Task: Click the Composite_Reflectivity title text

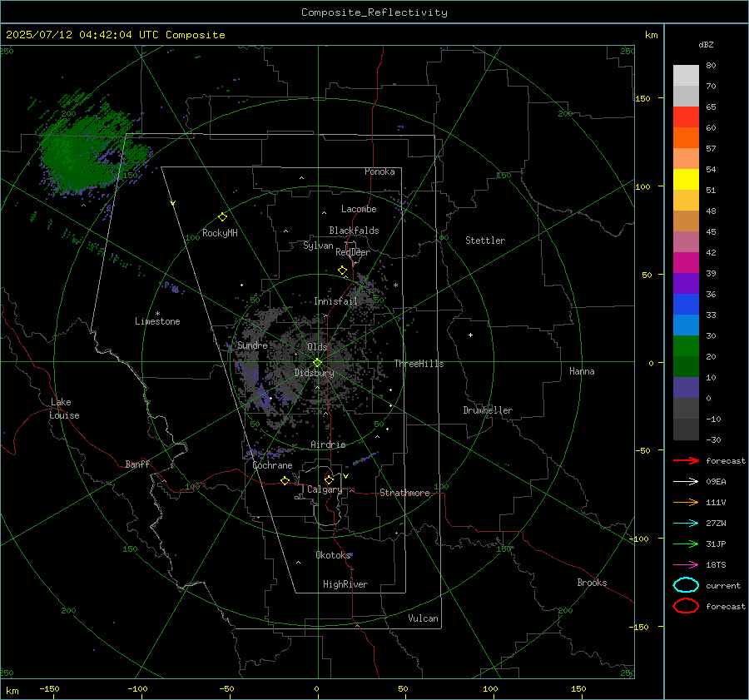Action: tap(374, 12)
